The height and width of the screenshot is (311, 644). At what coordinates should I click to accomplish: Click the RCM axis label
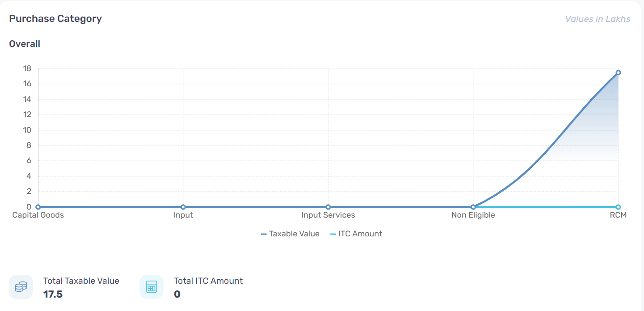tap(618, 215)
